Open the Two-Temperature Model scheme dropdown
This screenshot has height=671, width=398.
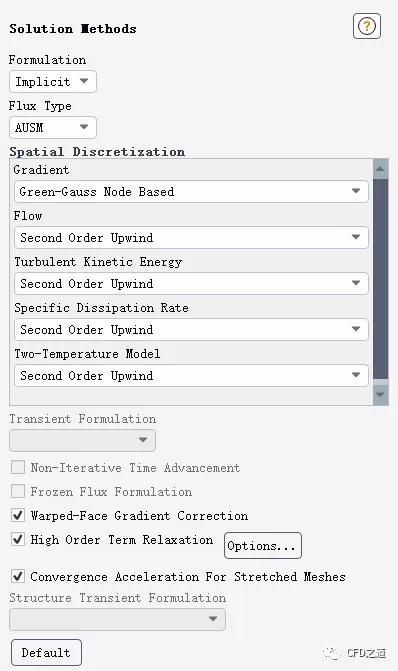191,375
